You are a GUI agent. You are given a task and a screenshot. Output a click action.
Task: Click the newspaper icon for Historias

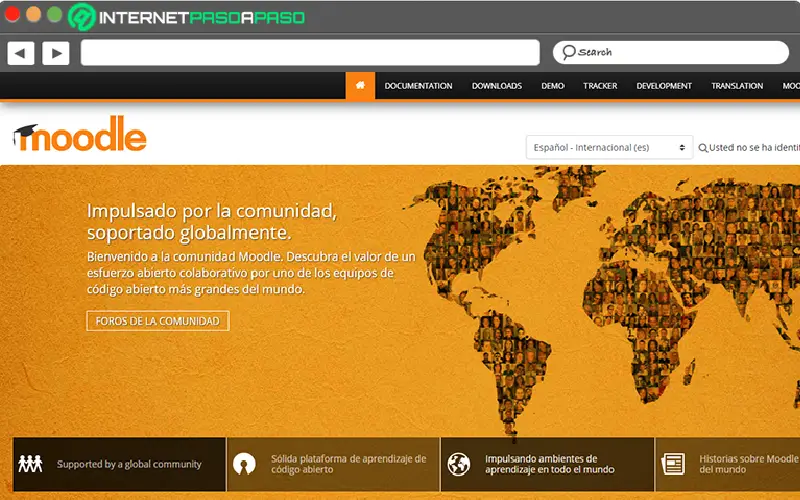[673, 464]
